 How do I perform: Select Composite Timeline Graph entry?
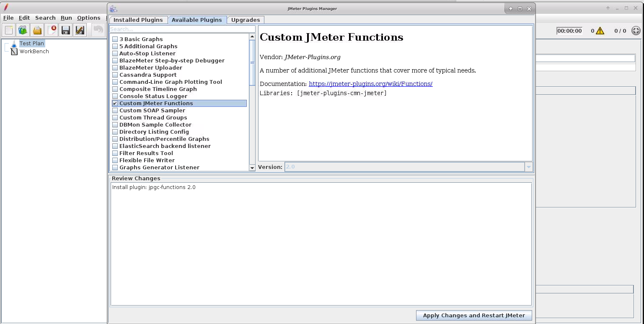pos(158,89)
